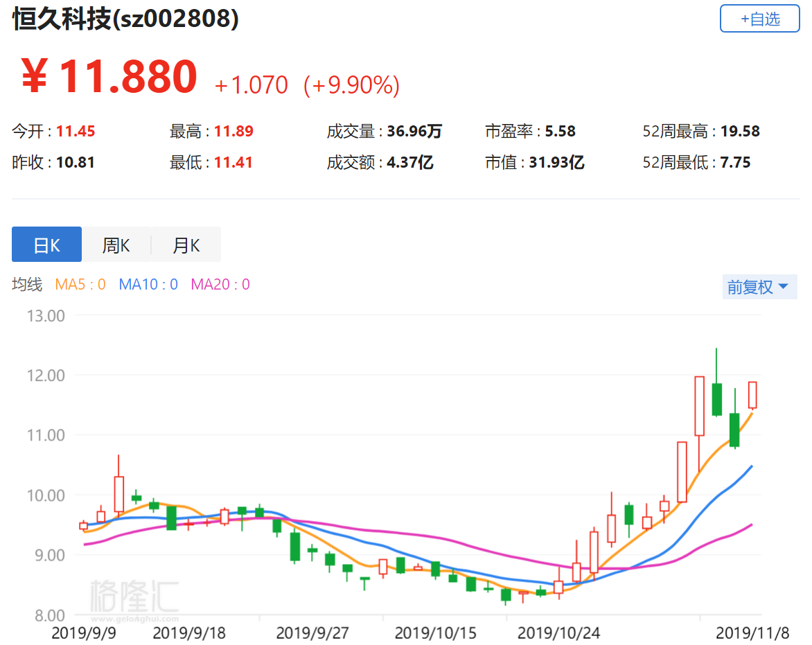Click date label 2019/9/9
The width and height of the screenshot is (812, 645).
pos(84,633)
